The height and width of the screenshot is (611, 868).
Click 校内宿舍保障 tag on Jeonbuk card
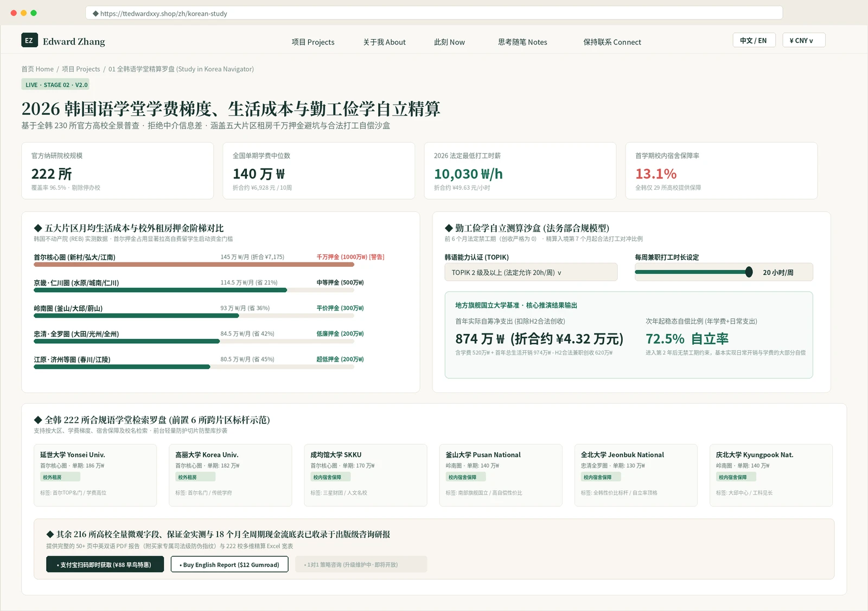(601, 477)
